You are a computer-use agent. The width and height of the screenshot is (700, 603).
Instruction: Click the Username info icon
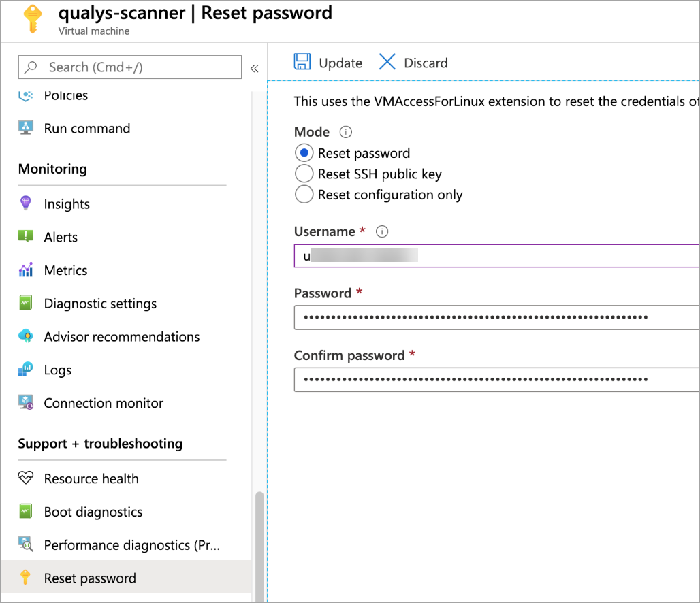point(381,232)
